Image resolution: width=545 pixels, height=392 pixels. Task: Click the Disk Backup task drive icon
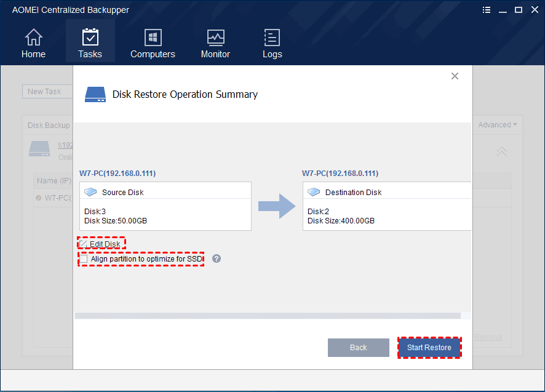39,148
